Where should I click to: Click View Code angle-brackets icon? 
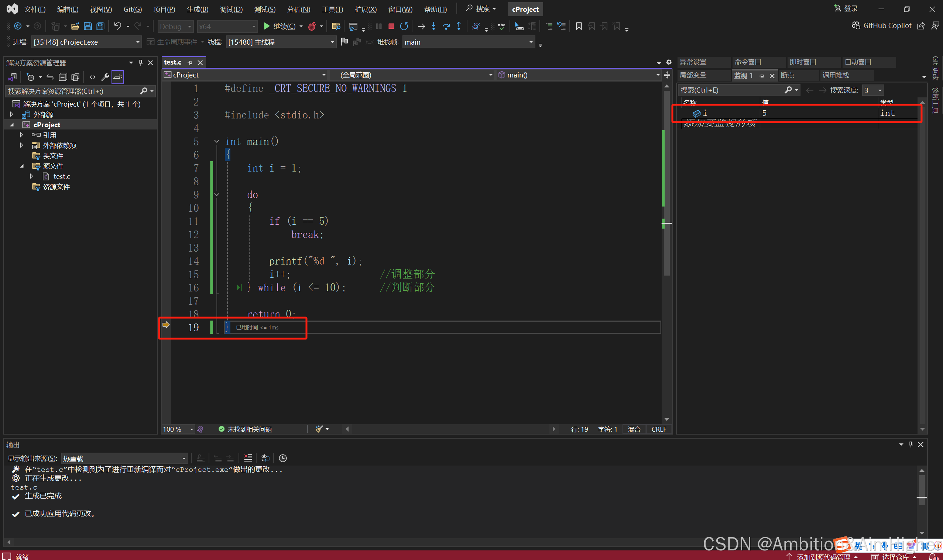(x=93, y=77)
